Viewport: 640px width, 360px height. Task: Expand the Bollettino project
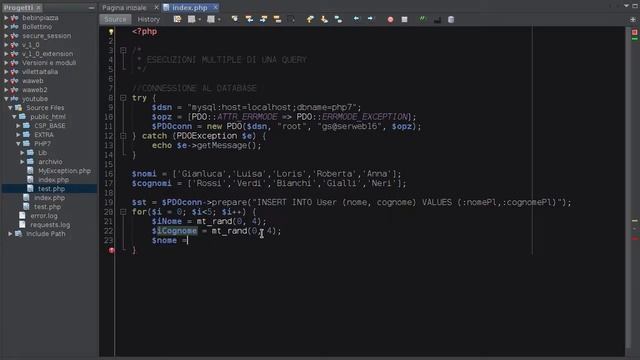coord(6,27)
